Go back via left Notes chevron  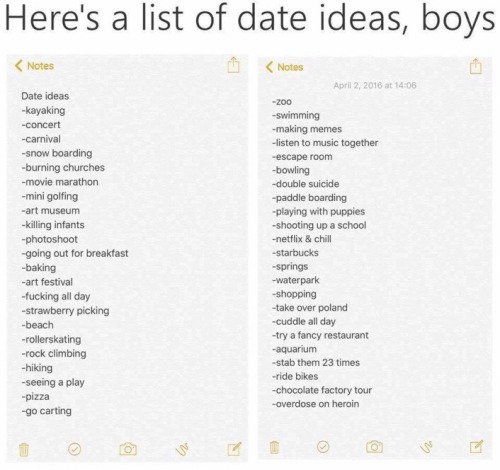point(19,66)
